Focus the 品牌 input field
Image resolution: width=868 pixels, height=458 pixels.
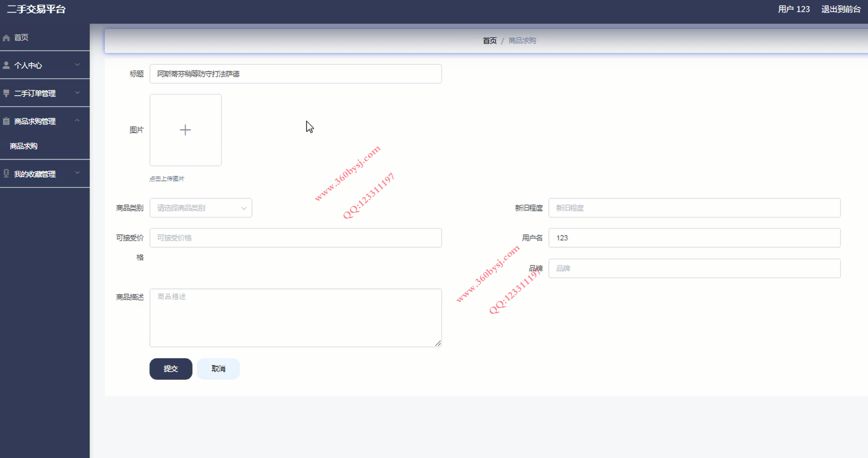tap(694, 268)
